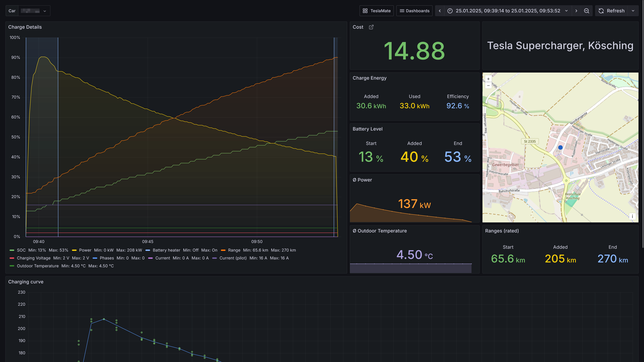The width and height of the screenshot is (644, 362).
Task: Click the blue location marker on map
Action: pyautogui.click(x=560, y=148)
